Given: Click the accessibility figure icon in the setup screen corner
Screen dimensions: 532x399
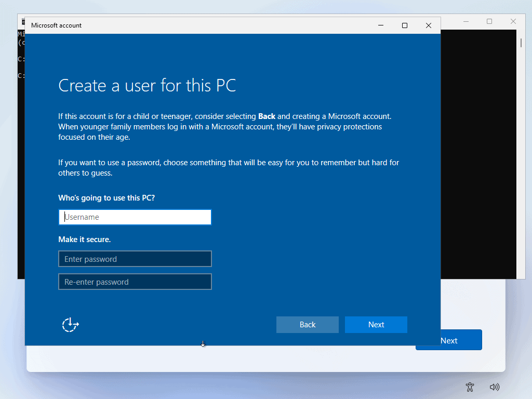Looking at the screenshot, I should pyautogui.click(x=470, y=387).
